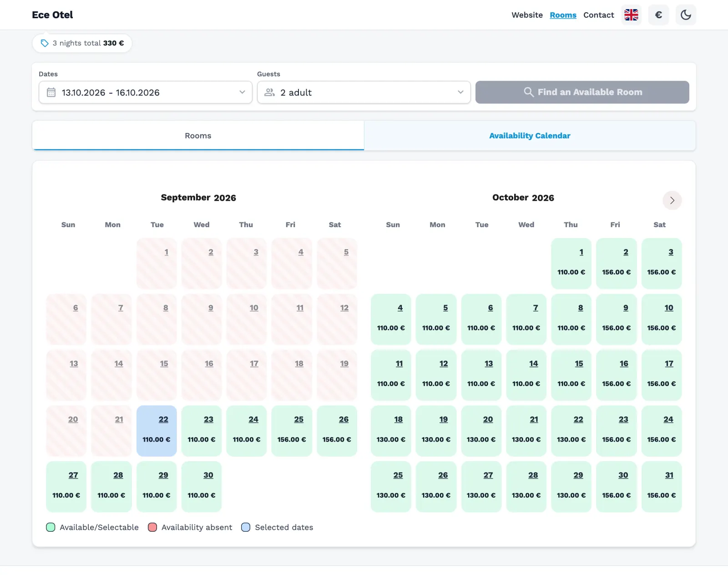Screen dimensions: 728x575
Task: Select September 27 on the calendar
Action: (66, 487)
